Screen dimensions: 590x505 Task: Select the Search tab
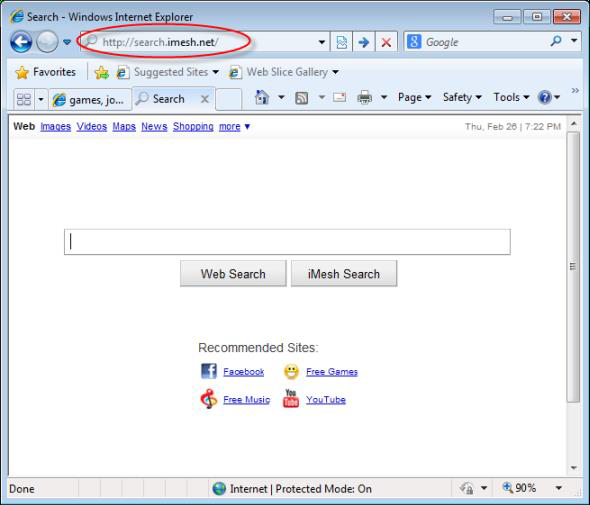click(169, 99)
